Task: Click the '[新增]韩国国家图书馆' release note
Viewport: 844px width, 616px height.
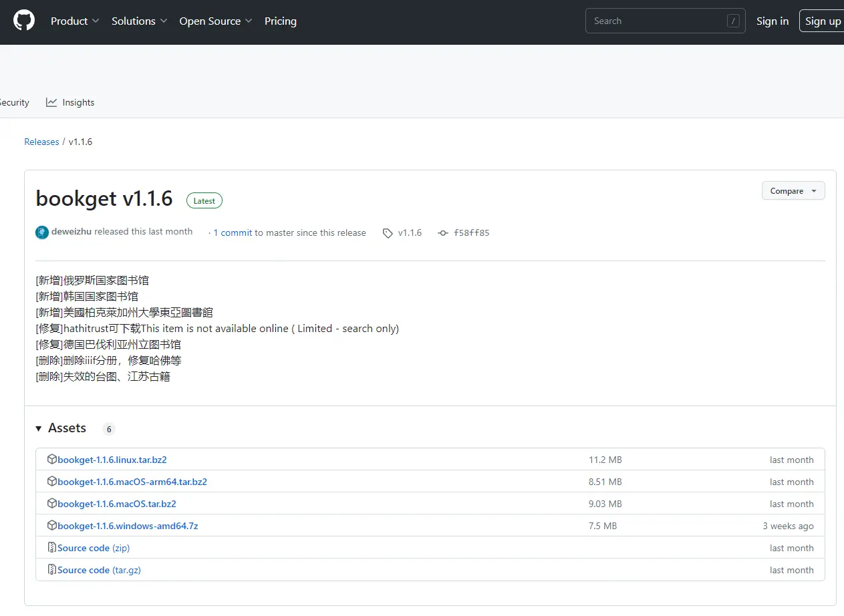Action: coord(87,296)
